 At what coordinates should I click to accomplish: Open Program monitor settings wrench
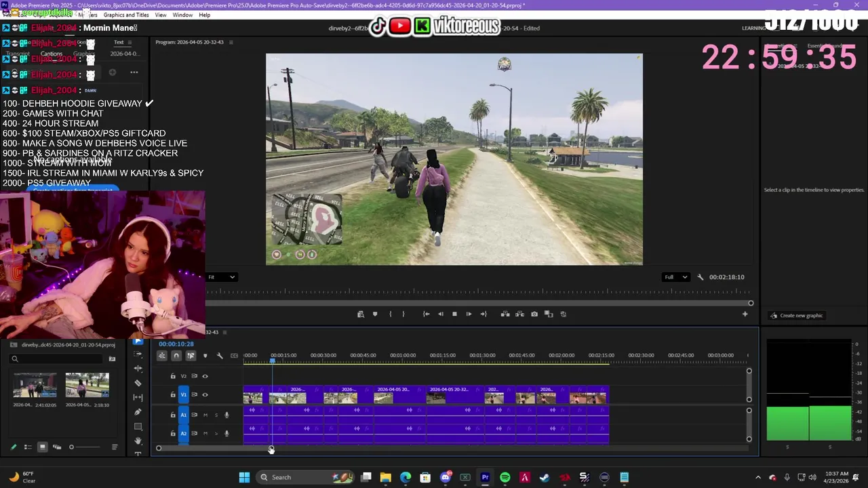pyautogui.click(x=701, y=277)
